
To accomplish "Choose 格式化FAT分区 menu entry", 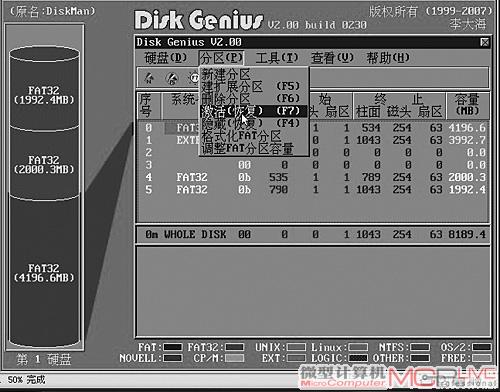I will (x=254, y=136).
